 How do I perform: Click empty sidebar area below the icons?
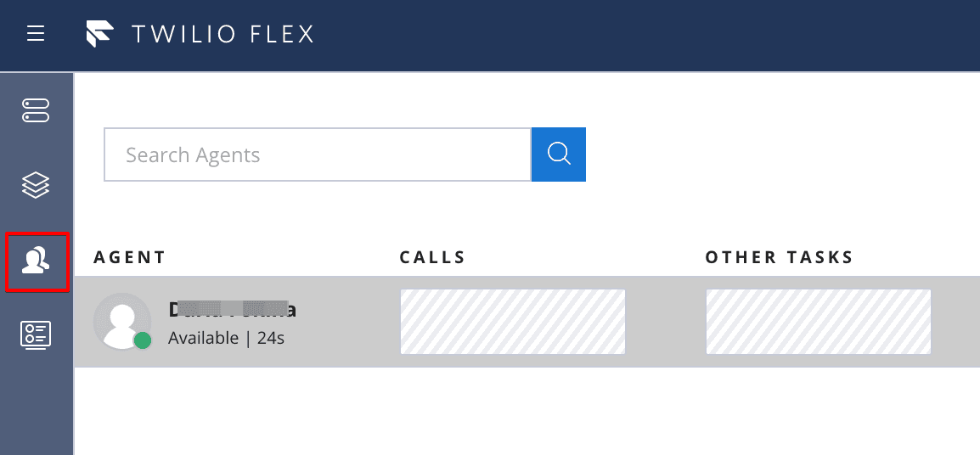coord(36,407)
